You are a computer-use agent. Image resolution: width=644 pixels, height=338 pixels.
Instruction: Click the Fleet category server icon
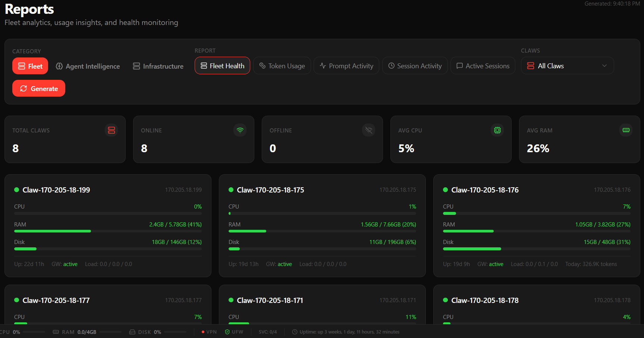click(x=22, y=66)
